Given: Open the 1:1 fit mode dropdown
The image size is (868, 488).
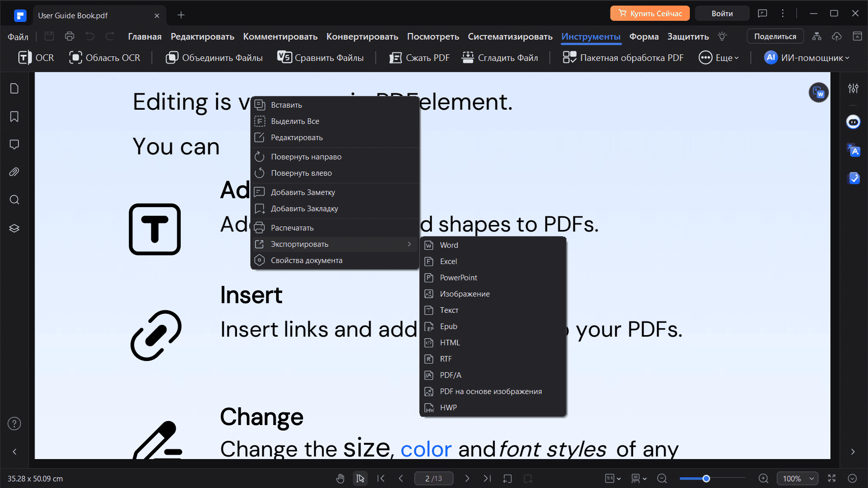Looking at the screenshot, I should pyautogui.click(x=613, y=478).
